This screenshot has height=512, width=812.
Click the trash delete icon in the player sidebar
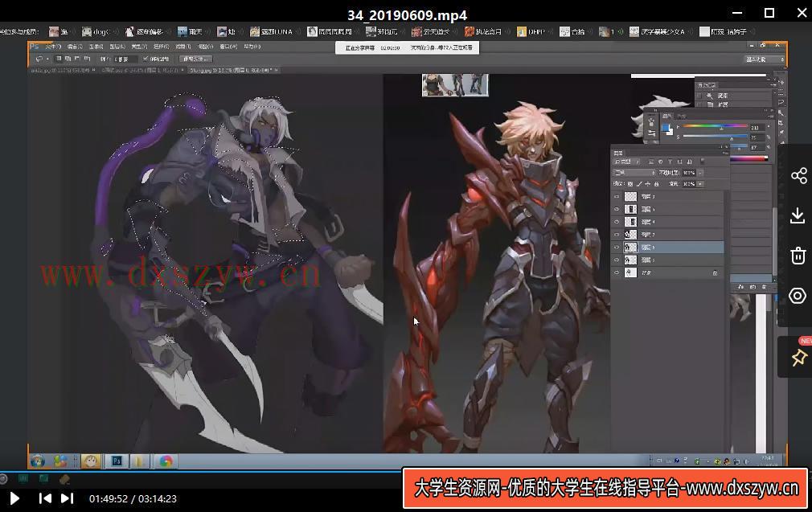pyautogui.click(x=798, y=256)
